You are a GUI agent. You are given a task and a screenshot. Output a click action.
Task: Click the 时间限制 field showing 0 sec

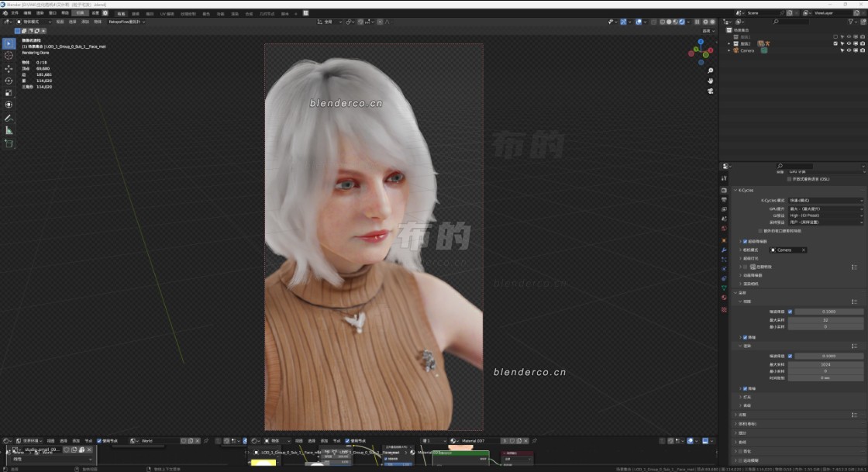(x=825, y=378)
